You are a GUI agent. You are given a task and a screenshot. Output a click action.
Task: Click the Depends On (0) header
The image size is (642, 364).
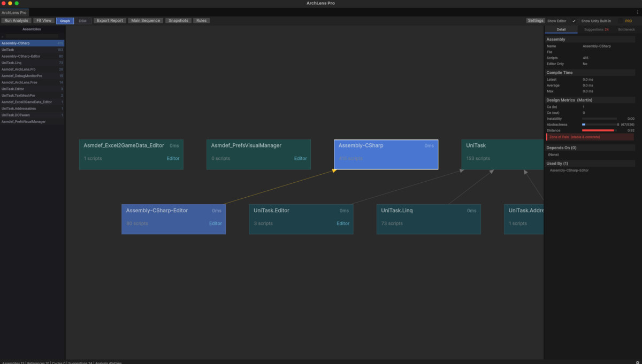(590, 148)
